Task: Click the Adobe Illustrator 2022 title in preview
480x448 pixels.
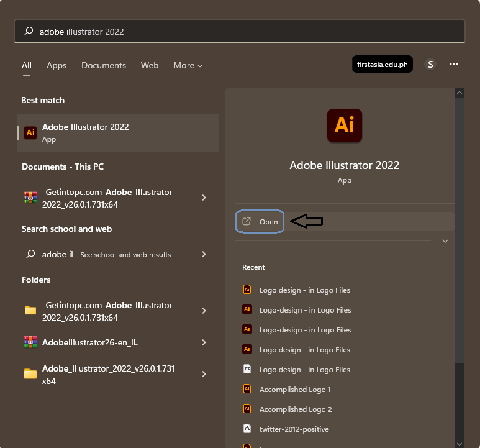Action: (x=345, y=165)
